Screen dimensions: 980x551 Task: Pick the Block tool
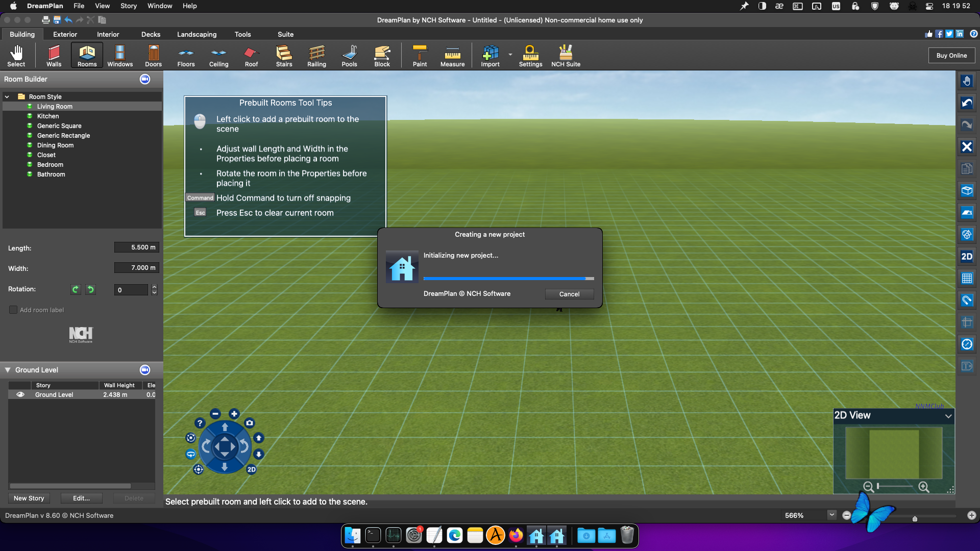382,56
